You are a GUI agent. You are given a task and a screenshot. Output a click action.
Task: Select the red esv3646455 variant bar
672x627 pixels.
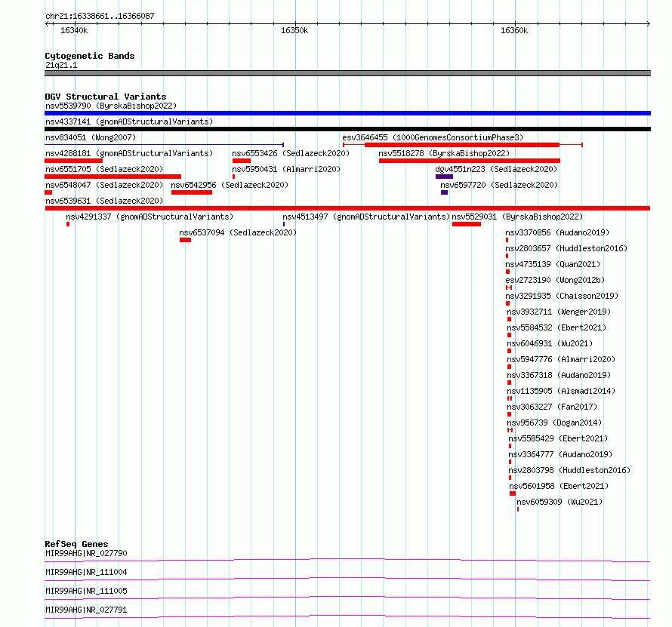[x=462, y=145]
